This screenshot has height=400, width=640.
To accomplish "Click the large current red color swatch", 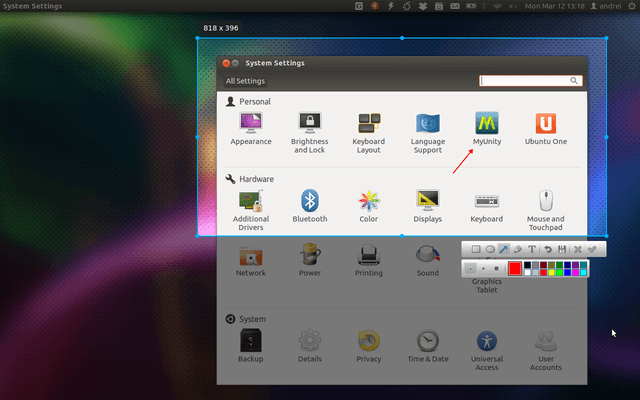I will coord(515,269).
